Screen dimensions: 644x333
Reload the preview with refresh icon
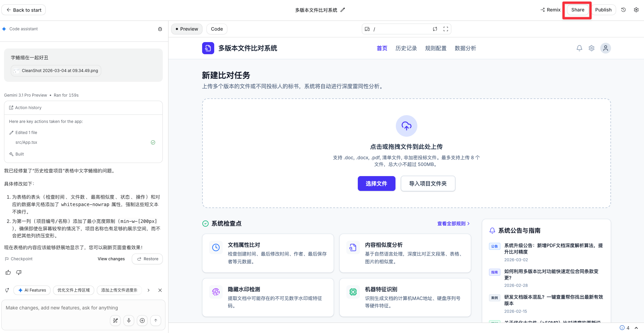tap(435, 29)
